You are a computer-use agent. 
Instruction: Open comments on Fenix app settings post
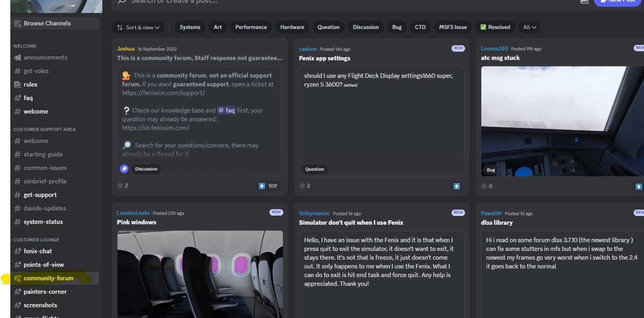(x=305, y=186)
